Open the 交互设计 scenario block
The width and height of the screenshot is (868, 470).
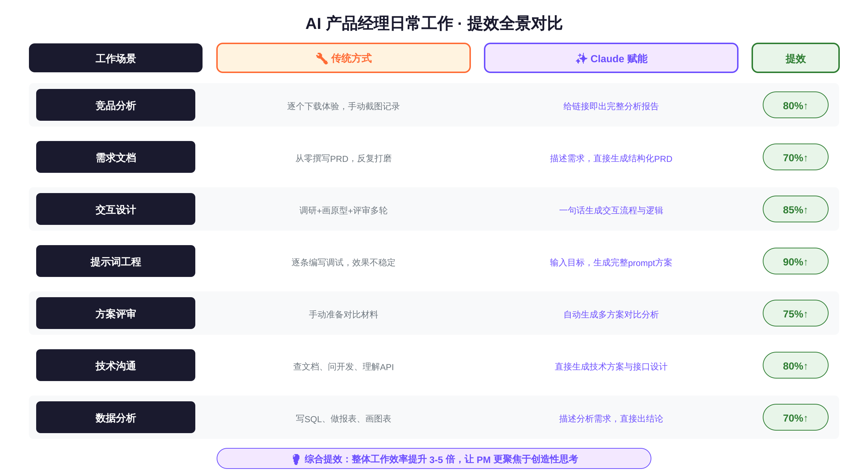(x=116, y=209)
